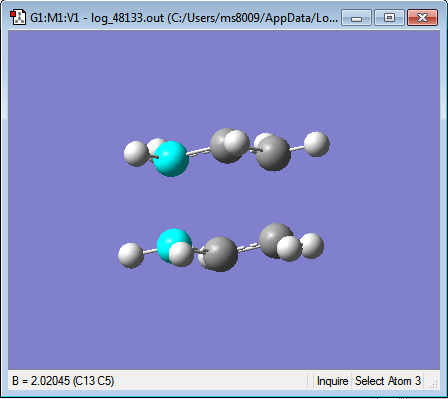Pick the rightmost white hydrogen of upper molecule

[x=317, y=144]
